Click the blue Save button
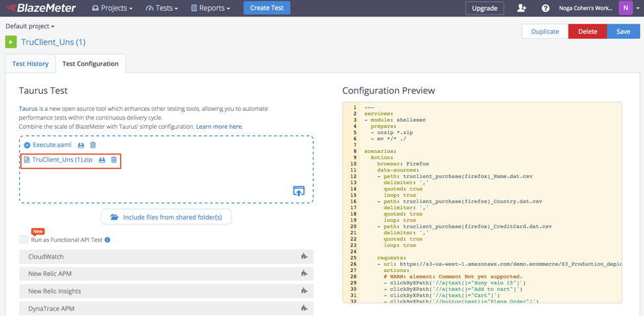The width and height of the screenshot is (644, 316). pos(623,31)
